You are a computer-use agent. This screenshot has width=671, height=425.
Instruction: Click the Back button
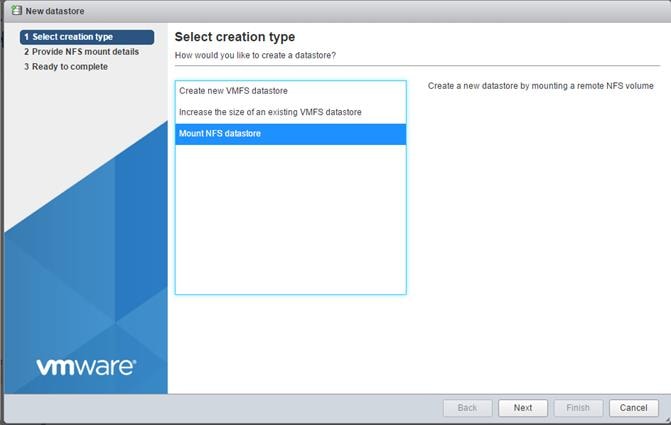pyautogui.click(x=467, y=408)
